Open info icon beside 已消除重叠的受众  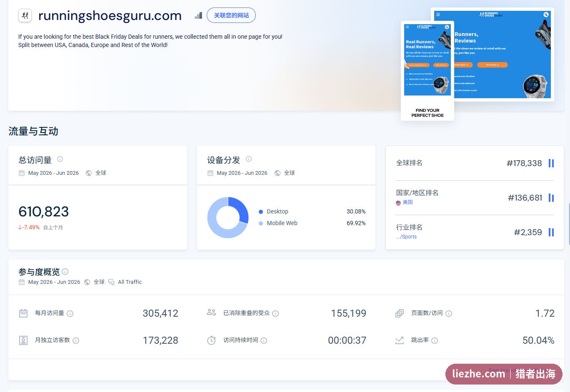[275, 314]
